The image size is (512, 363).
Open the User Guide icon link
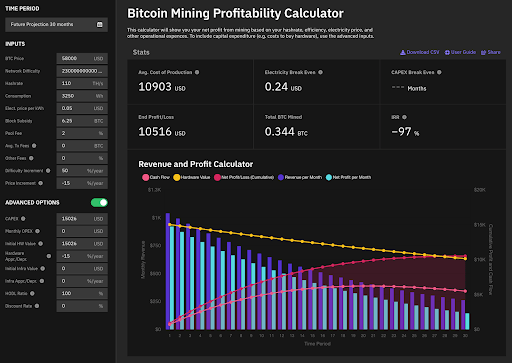tap(460, 52)
